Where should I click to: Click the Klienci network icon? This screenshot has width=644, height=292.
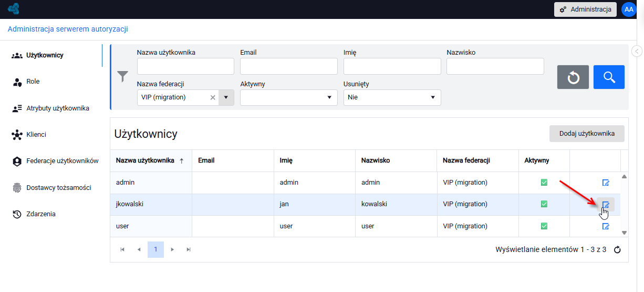[x=16, y=135]
